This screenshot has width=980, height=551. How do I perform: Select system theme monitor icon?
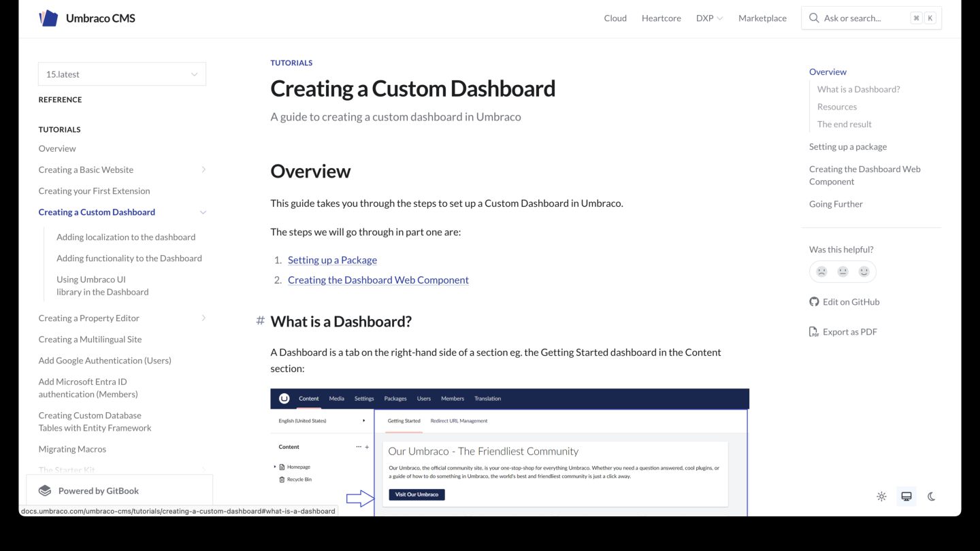[x=906, y=497]
